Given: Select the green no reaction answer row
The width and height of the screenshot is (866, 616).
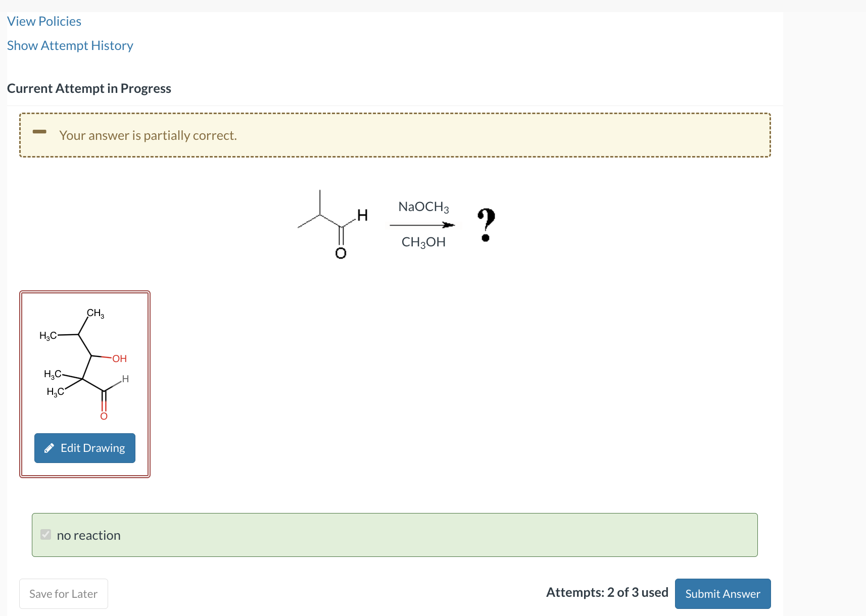Looking at the screenshot, I should (x=395, y=535).
